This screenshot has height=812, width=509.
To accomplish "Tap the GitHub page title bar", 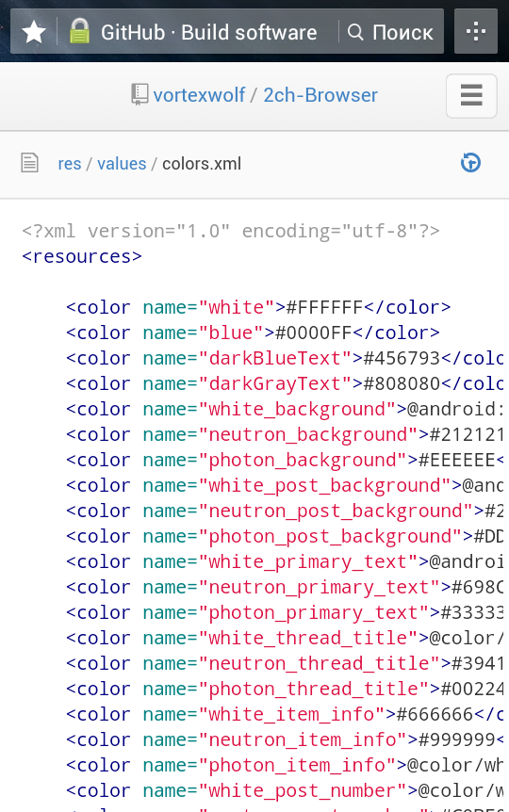I will coord(209,32).
